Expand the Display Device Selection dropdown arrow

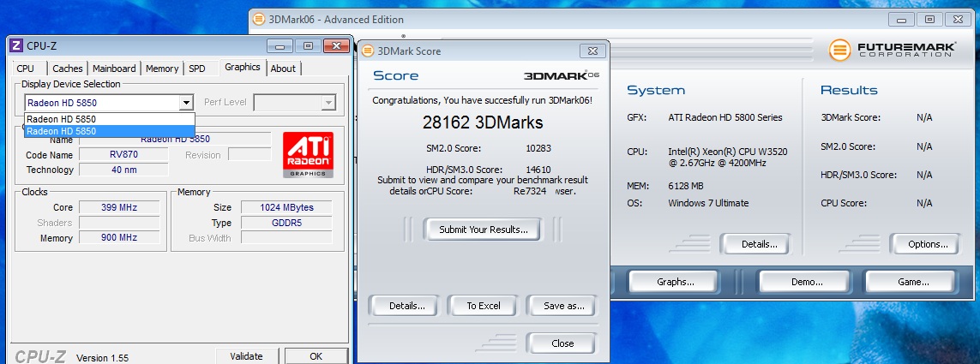point(186,103)
